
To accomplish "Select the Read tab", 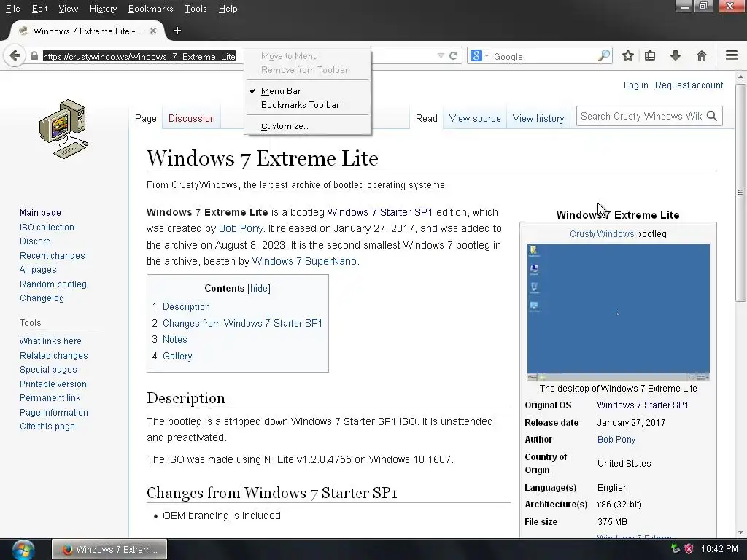I will (426, 119).
